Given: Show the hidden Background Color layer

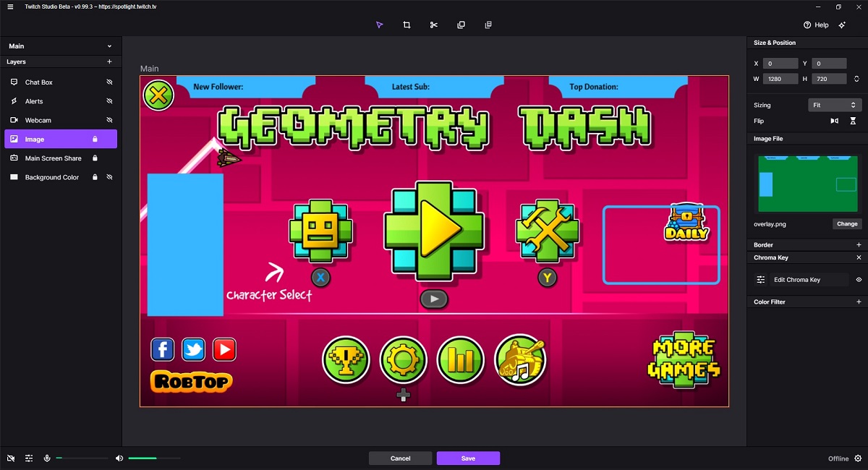Looking at the screenshot, I should click(110, 177).
